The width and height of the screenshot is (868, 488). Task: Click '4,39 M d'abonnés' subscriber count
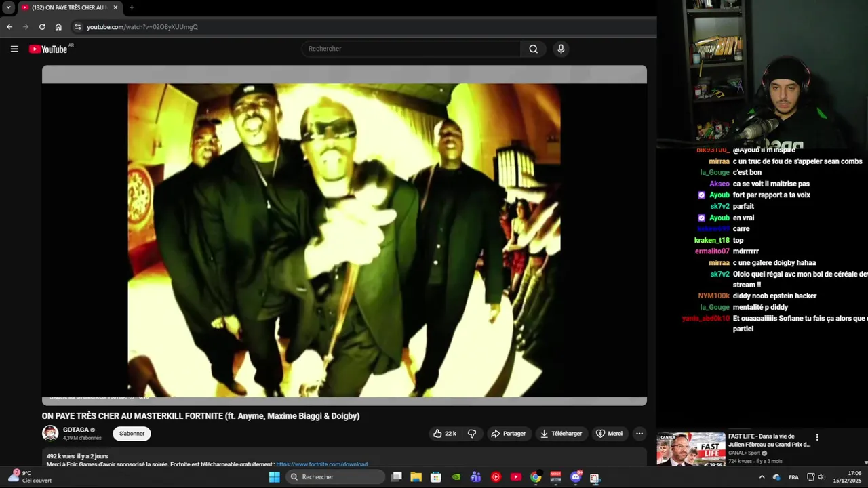82,439
